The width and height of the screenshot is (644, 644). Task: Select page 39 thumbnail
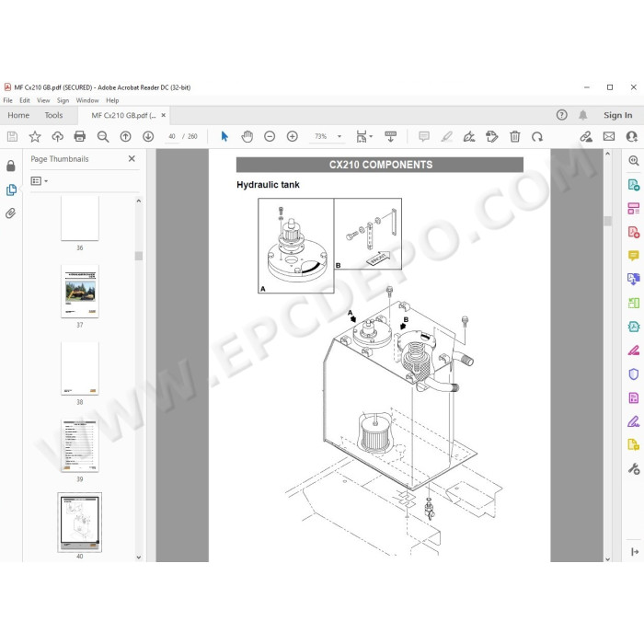point(80,445)
